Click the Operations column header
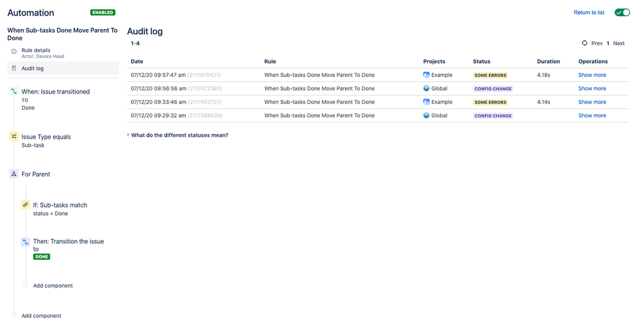This screenshot has height=332, width=644. pos(593,61)
